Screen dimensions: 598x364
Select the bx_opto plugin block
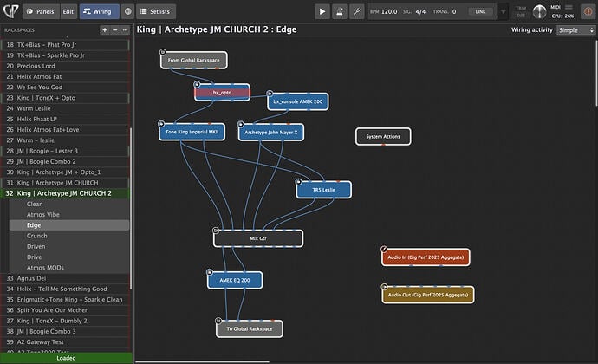point(223,93)
